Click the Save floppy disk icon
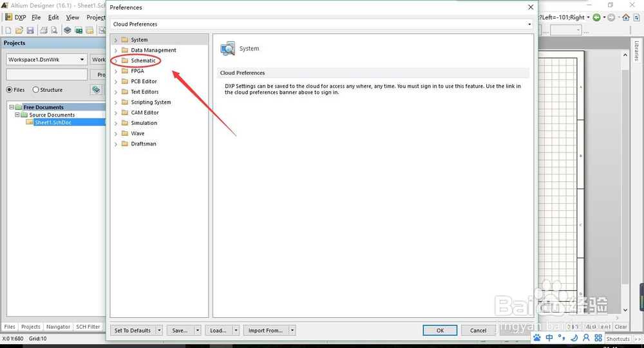Viewport: 644px width, 348px height. (x=30, y=30)
